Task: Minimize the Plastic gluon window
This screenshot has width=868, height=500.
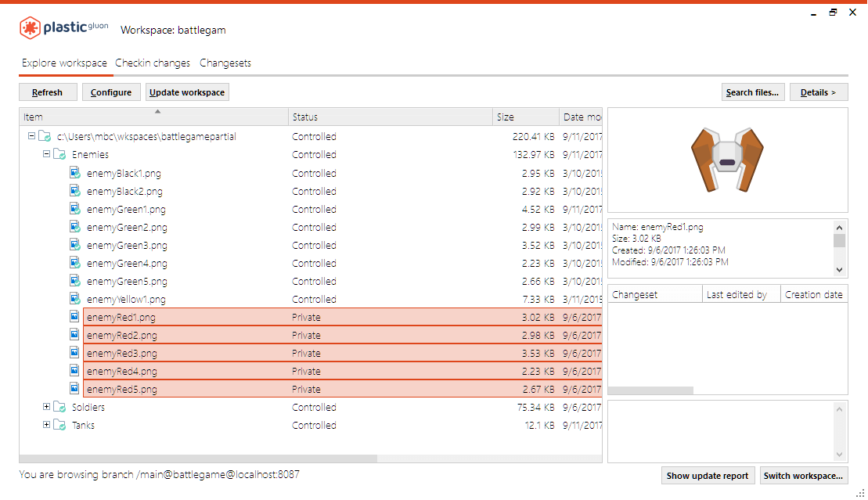Action: click(813, 13)
